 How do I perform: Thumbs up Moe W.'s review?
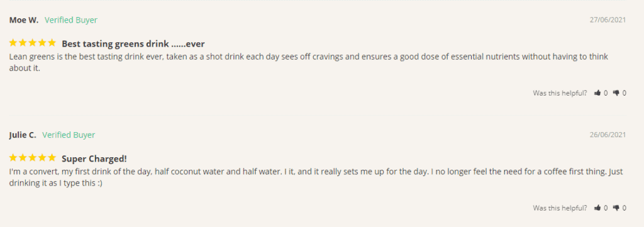tap(597, 93)
